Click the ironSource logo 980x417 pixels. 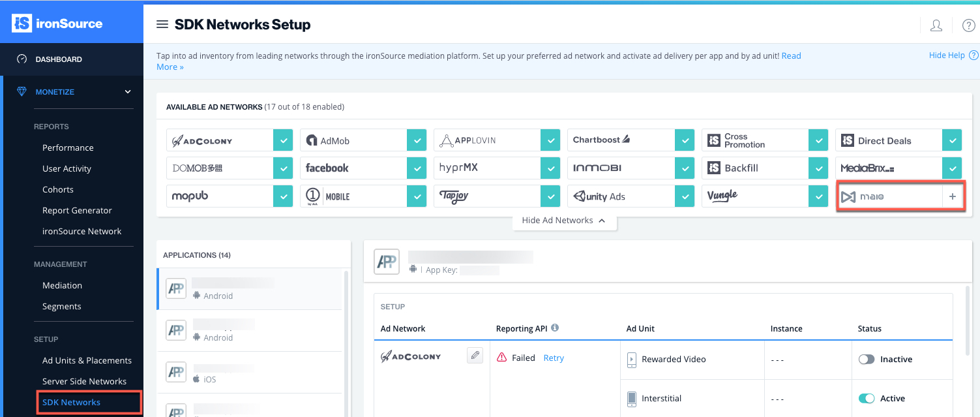[57, 23]
